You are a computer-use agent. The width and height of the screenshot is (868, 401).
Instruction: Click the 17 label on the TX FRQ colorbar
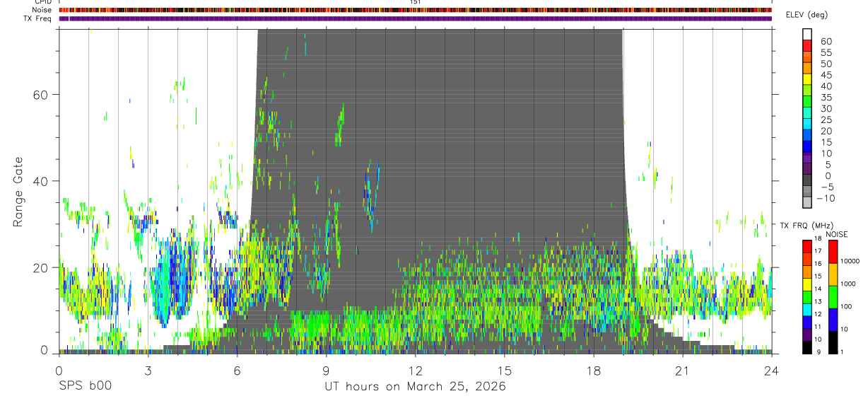point(818,251)
